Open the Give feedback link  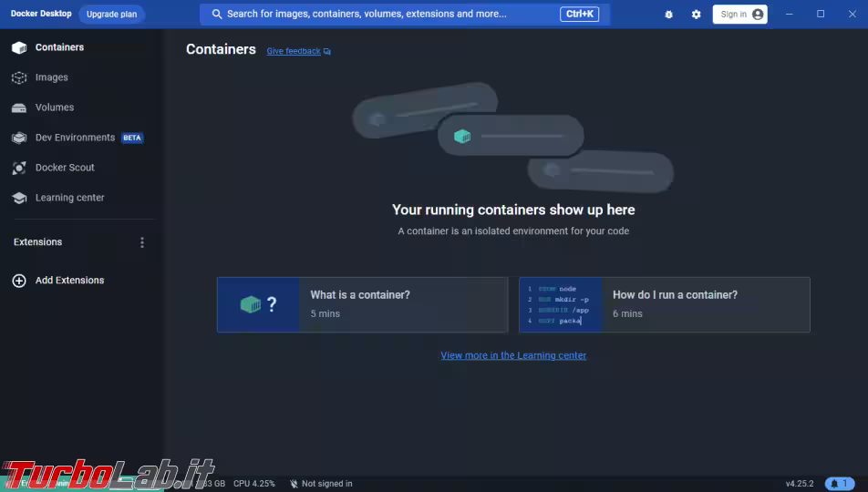294,51
